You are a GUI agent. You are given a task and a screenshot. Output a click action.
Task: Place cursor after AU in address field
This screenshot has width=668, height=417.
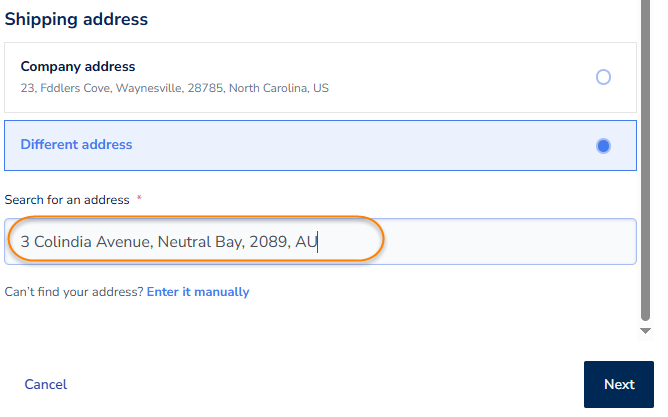(x=318, y=242)
